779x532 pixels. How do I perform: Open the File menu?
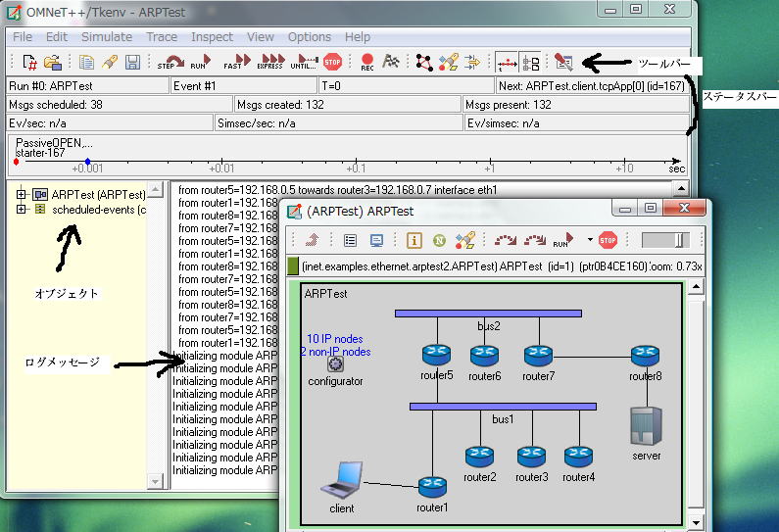23,37
